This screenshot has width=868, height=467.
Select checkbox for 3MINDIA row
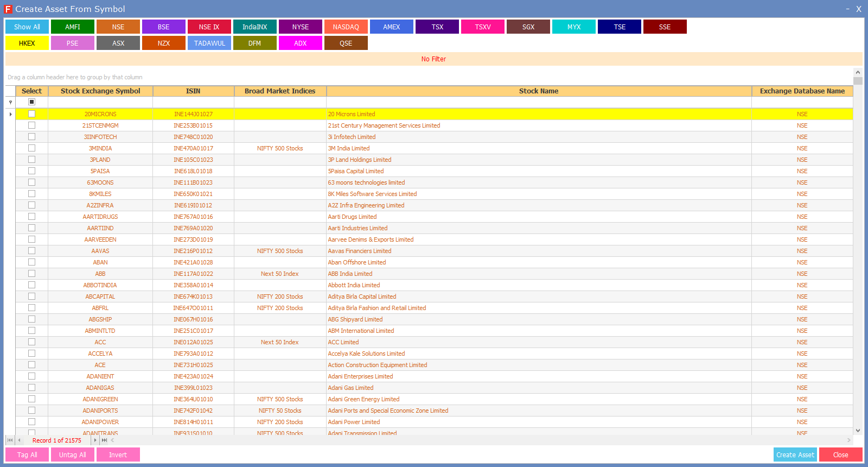(31, 148)
